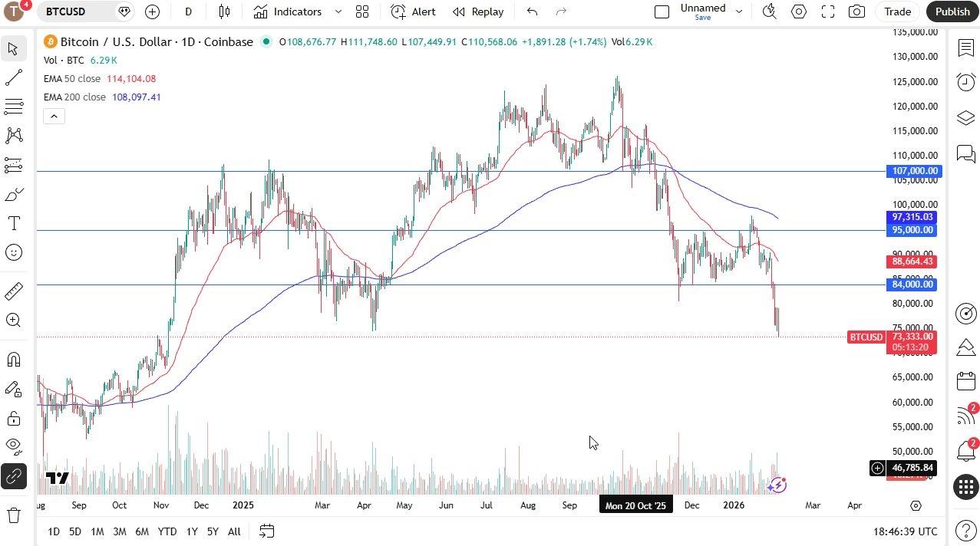Viewport: 980px width, 546px height.
Task: Select the Text drawing tool
Action: (x=13, y=223)
